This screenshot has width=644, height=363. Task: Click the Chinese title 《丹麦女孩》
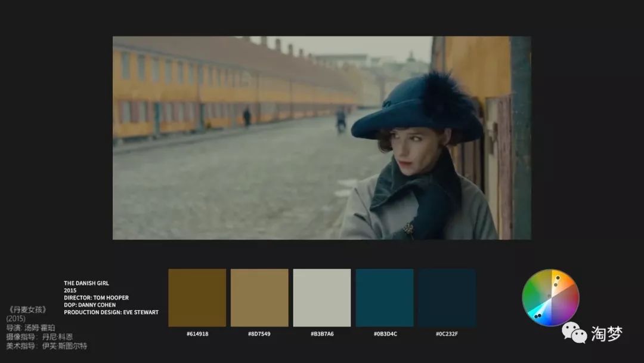[x=27, y=309]
